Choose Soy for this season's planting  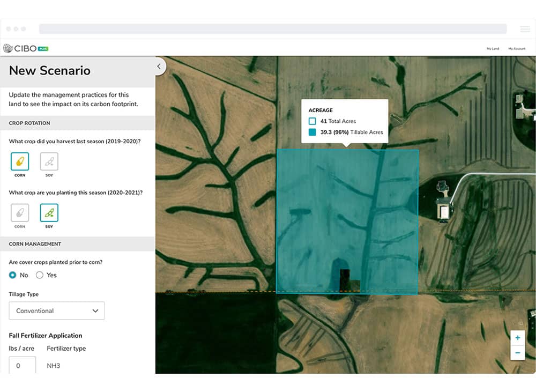(49, 213)
